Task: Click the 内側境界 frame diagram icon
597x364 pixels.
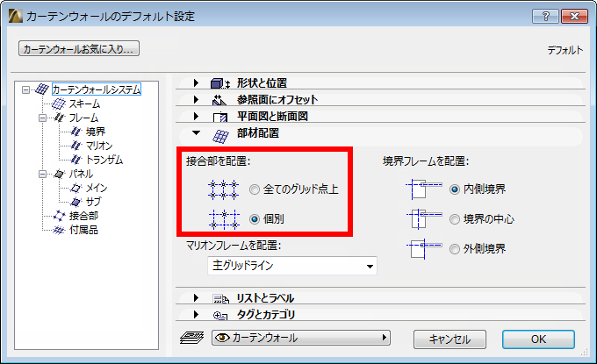Action: tap(424, 189)
